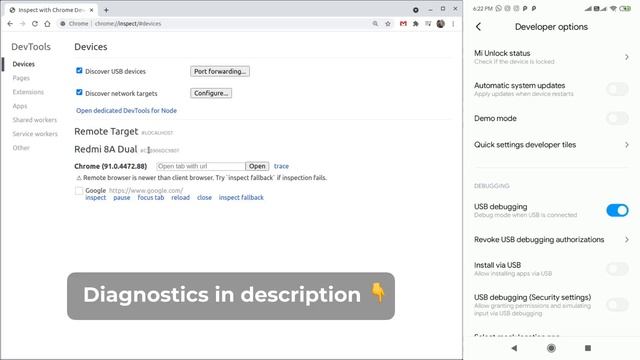Reload the chrome inspect page
The width and height of the screenshot is (640, 360).
click(35, 24)
